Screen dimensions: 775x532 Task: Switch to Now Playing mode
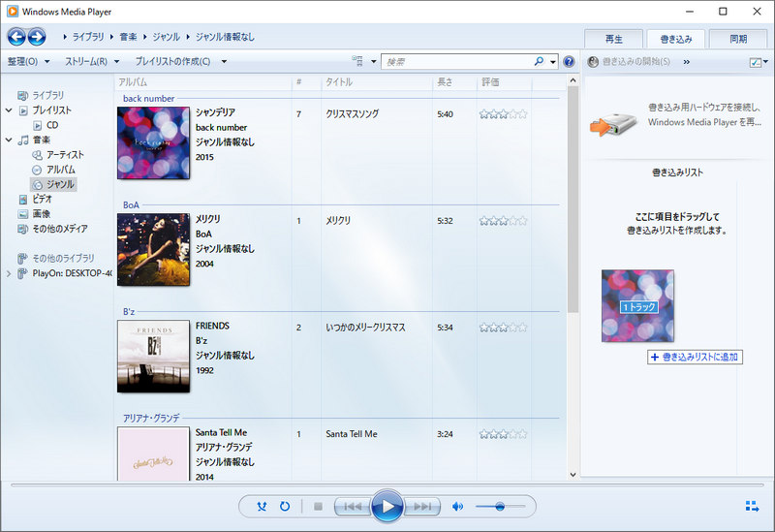point(752,506)
